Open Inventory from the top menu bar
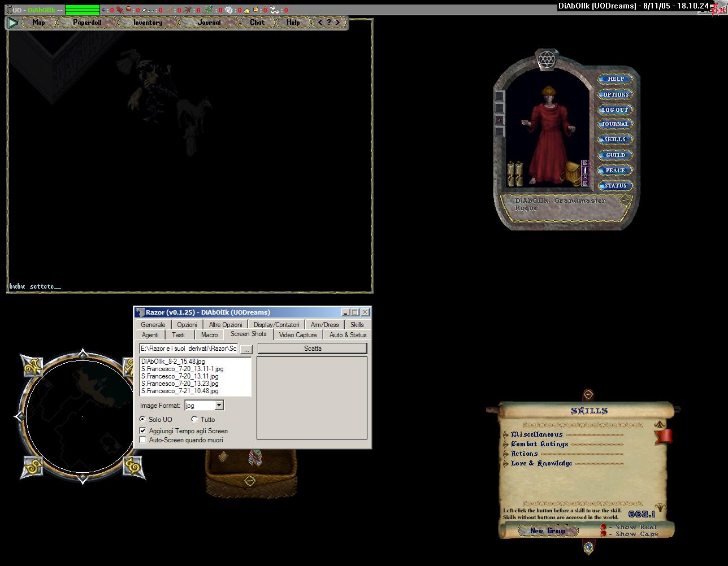728x566 pixels. [x=148, y=23]
